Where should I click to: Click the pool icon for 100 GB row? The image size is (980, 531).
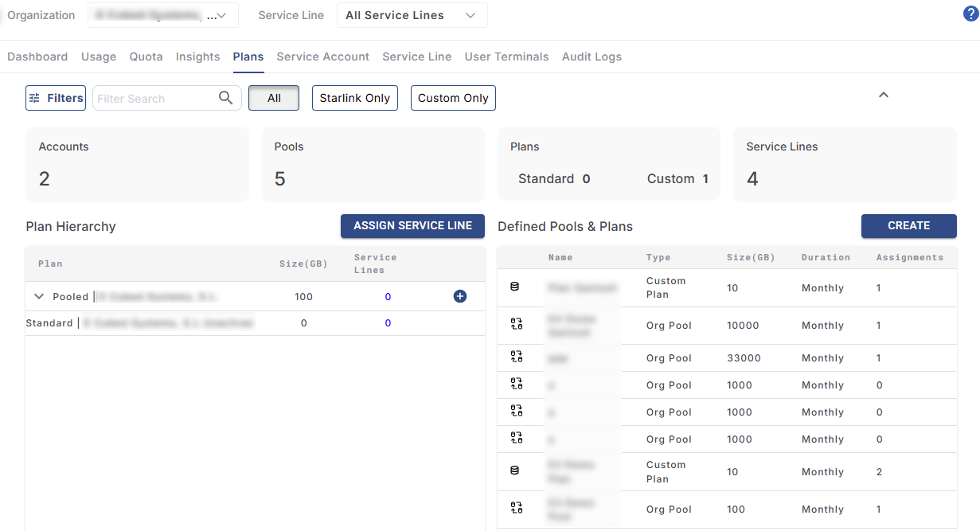[x=516, y=509]
